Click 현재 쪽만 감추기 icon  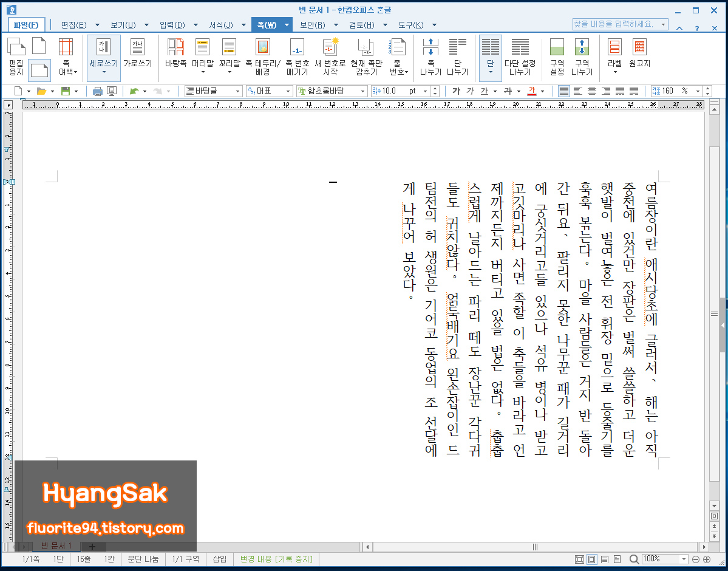(x=366, y=56)
